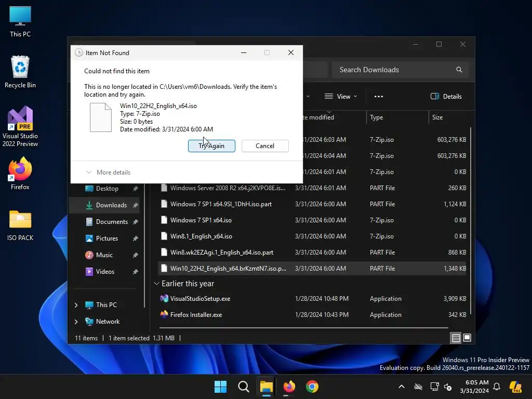Viewport: 532px width, 399px height.
Task: Open the Recycle Bin desktop icon
Action: 20,72
